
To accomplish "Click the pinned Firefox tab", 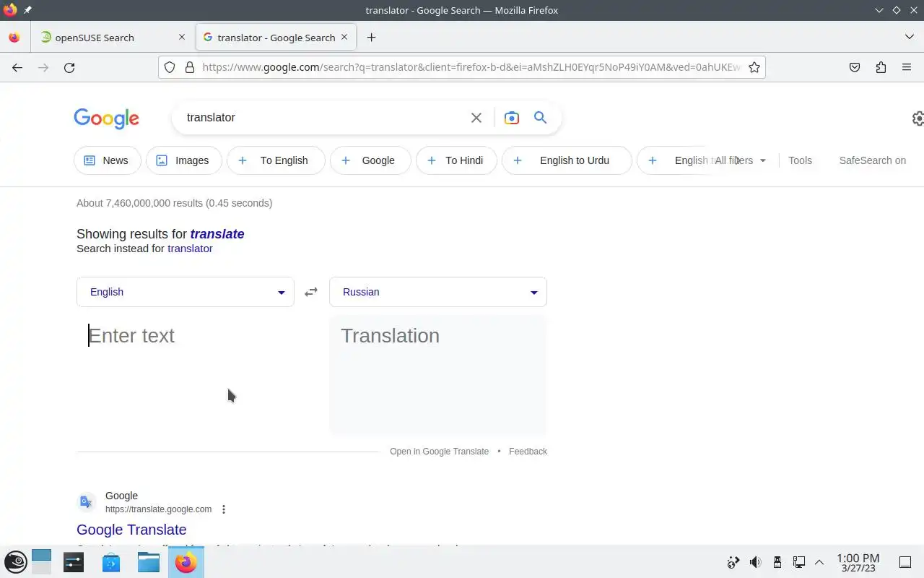I will (14, 38).
